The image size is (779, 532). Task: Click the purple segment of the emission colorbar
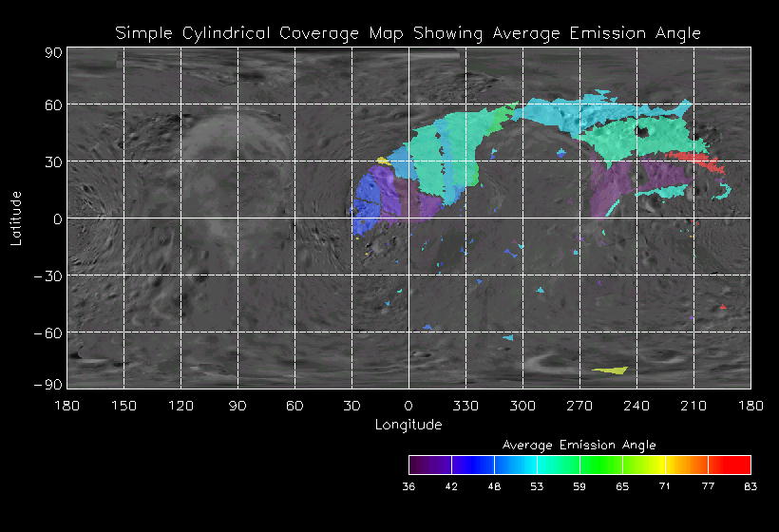[429, 465]
